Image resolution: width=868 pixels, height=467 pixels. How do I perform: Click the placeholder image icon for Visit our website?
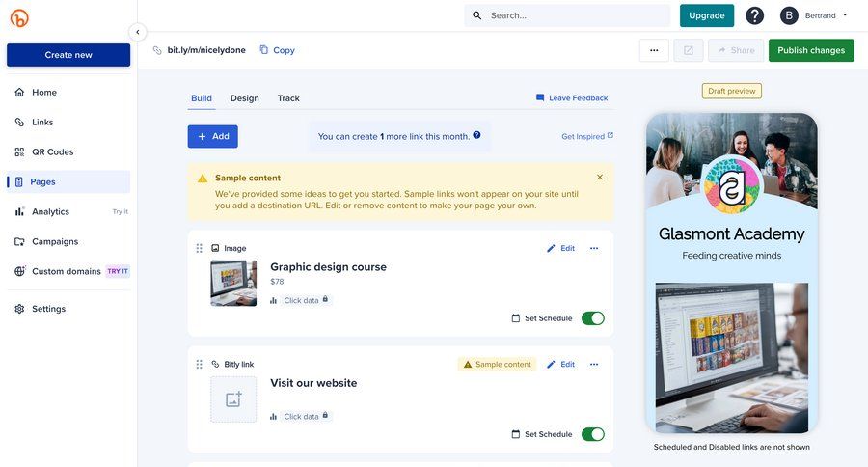[233, 399]
